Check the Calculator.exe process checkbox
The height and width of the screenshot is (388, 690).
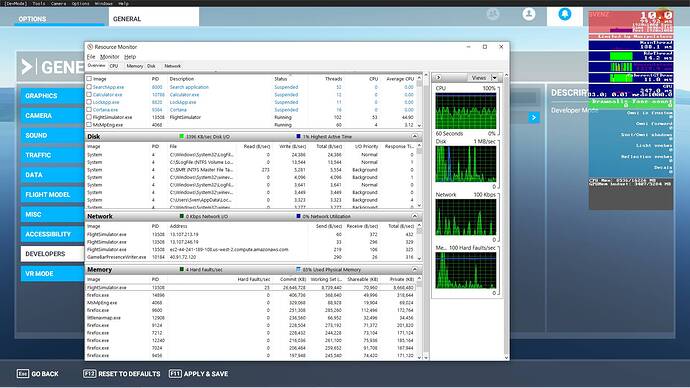click(89, 95)
